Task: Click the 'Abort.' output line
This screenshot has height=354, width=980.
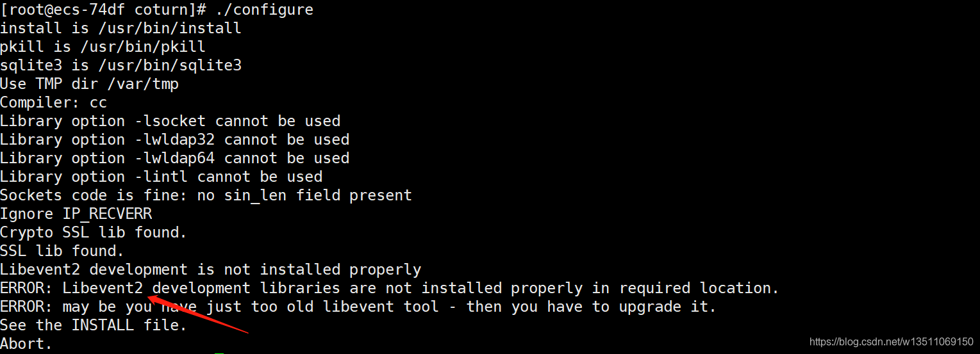Action: click(26, 344)
